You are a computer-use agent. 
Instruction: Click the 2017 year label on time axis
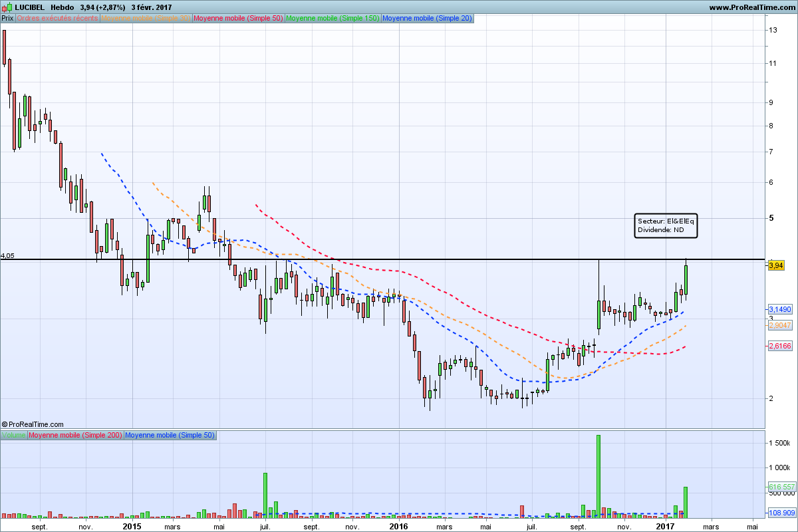(x=666, y=526)
